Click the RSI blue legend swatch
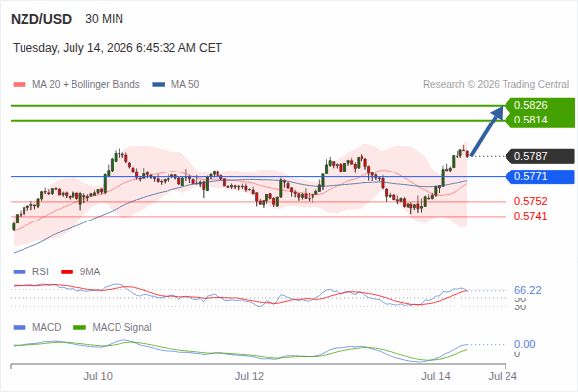This screenshot has width=578, height=392. [x=20, y=272]
